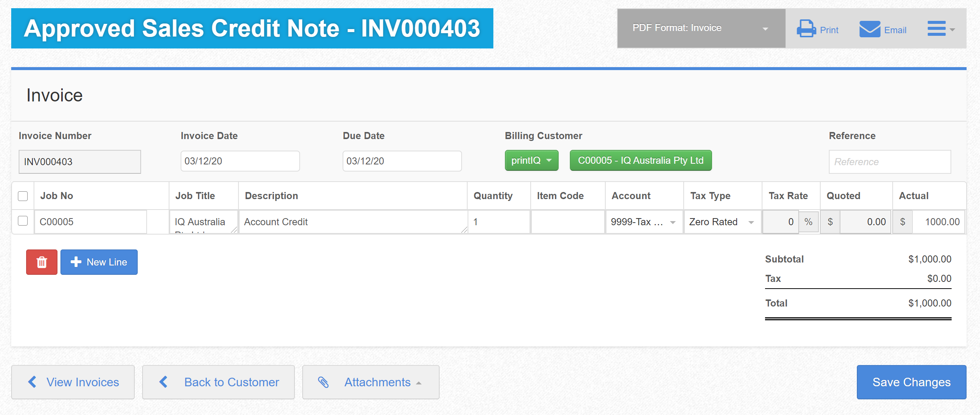Viewport: 980px width, 415px height.
Task: Open the 9999-Tax account dropdown
Action: pyautogui.click(x=643, y=222)
